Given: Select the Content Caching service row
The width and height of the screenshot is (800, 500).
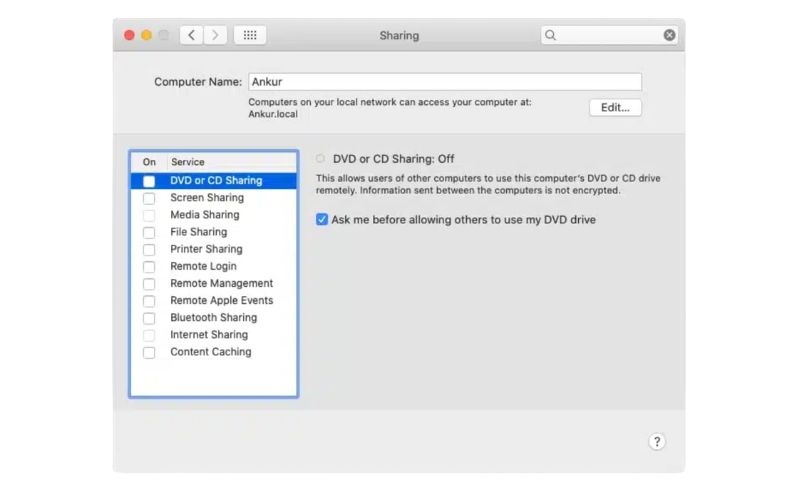Looking at the screenshot, I should 214,352.
